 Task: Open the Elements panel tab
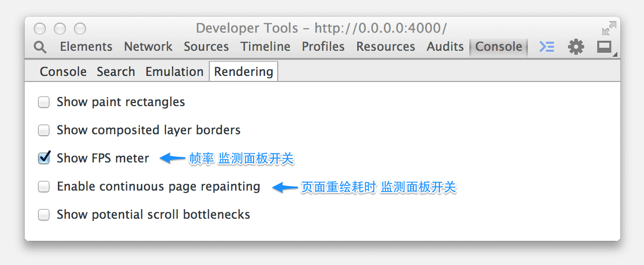86,47
